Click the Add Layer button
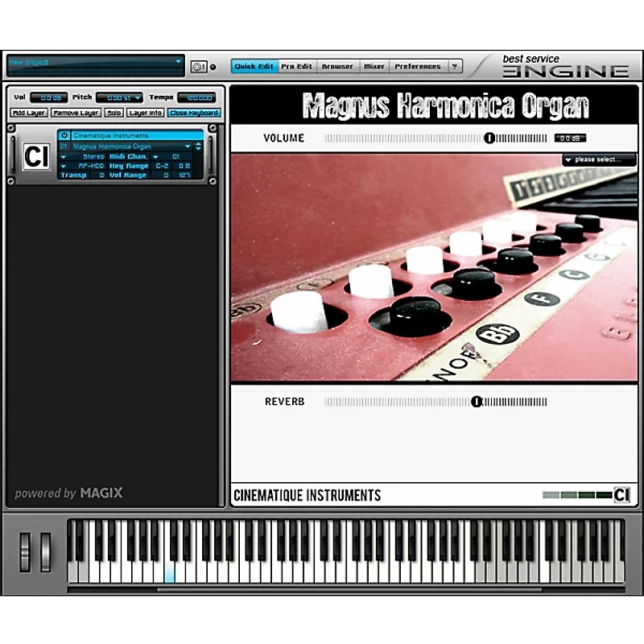This screenshot has width=644, height=644. 29,113
